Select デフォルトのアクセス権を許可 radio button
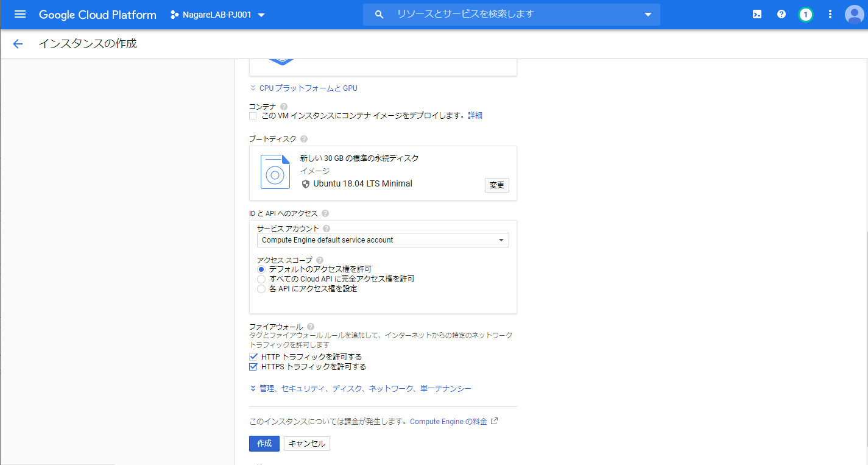The image size is (868, 465). point(261,269)
